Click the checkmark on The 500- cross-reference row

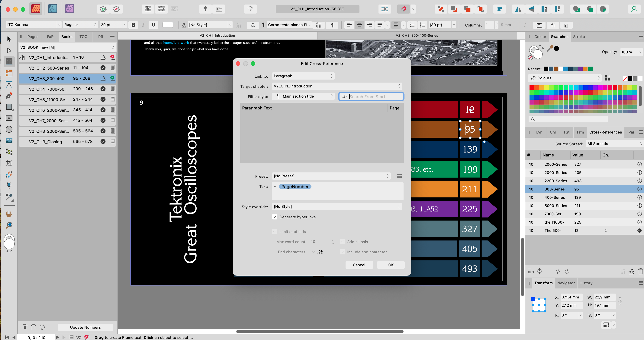tap(639, 230)
